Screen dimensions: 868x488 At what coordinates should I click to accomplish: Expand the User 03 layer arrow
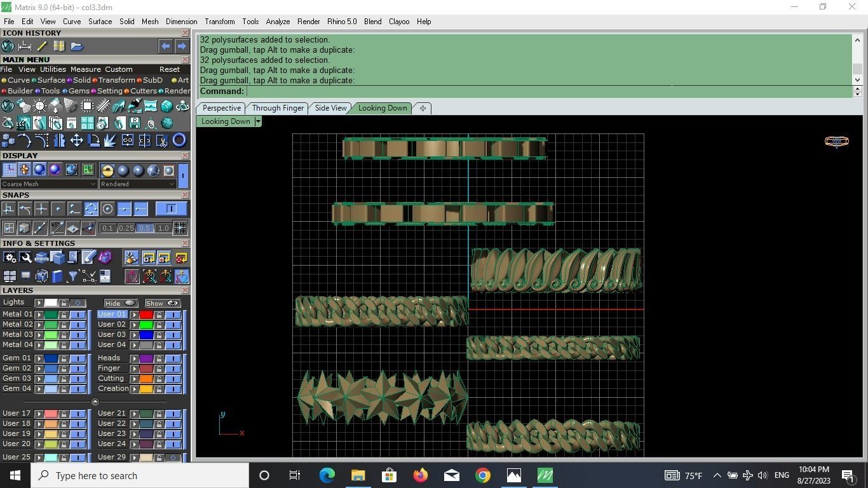(134, 335)
